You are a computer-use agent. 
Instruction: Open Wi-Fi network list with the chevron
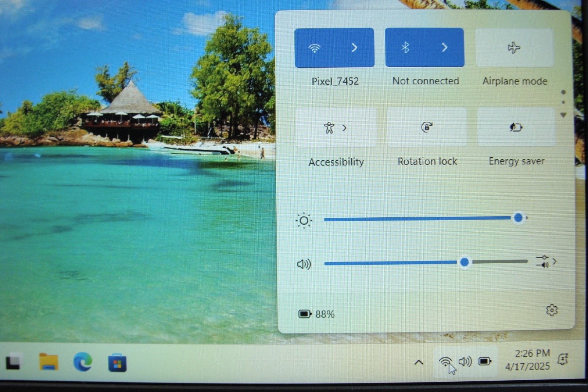(x=354, y=48)
